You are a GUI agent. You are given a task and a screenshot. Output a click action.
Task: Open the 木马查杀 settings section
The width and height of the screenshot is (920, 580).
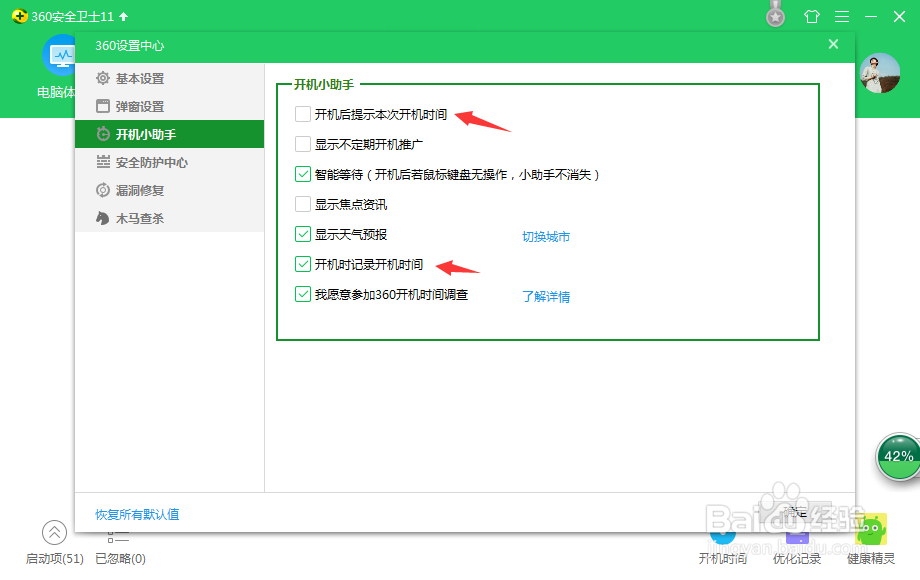[x=169, y=218]
